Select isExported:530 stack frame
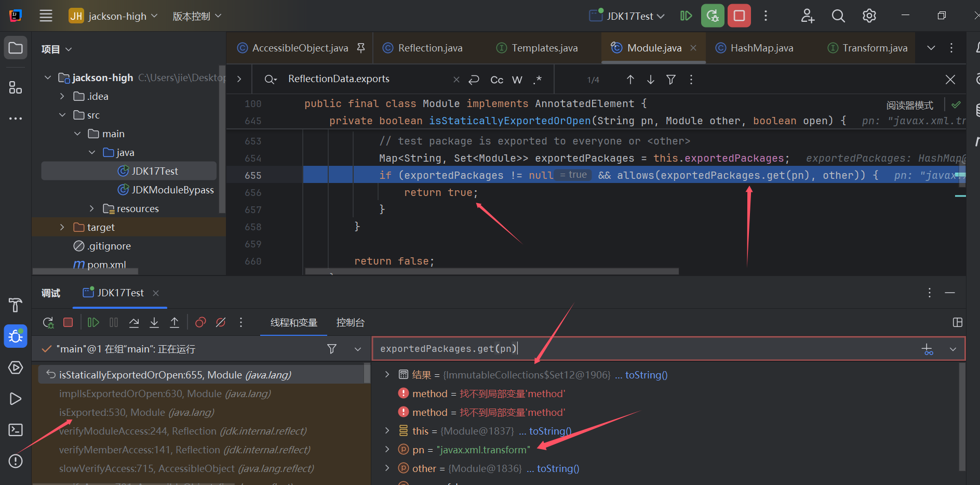980x485 pixels. [137, 412]
